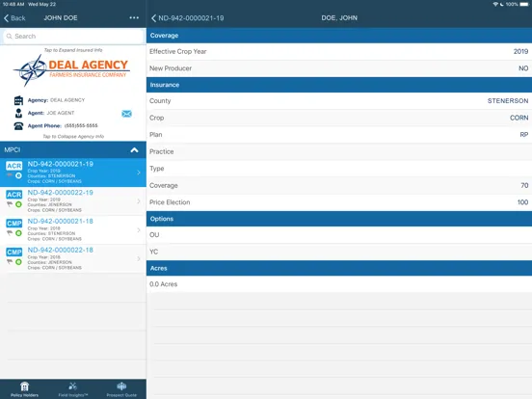The width and height of the screenshot is (532, 399).
Task: Click ACR badge of ND-942-0000021-19
Action: (13, 166)
